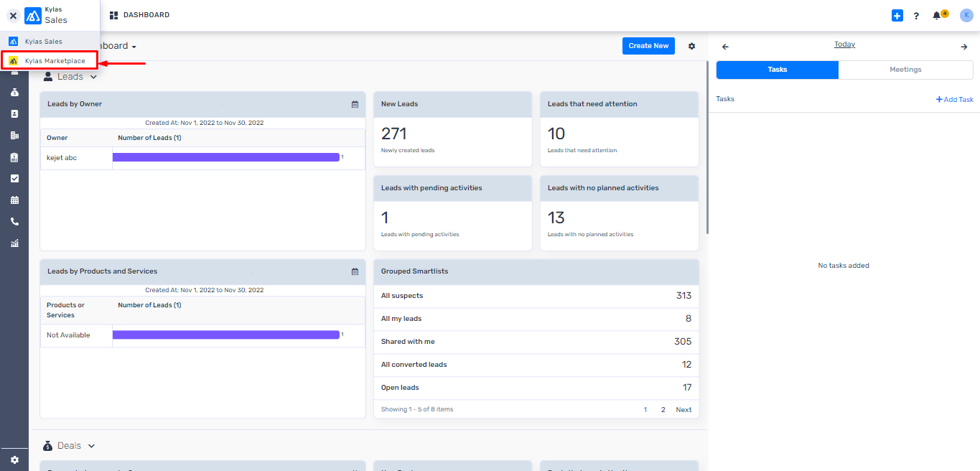Image resolution: width=980 pixels, height=471 pixels.
Task: Select Kylas Sales in app switcher
Action: (x=43, y=42)
